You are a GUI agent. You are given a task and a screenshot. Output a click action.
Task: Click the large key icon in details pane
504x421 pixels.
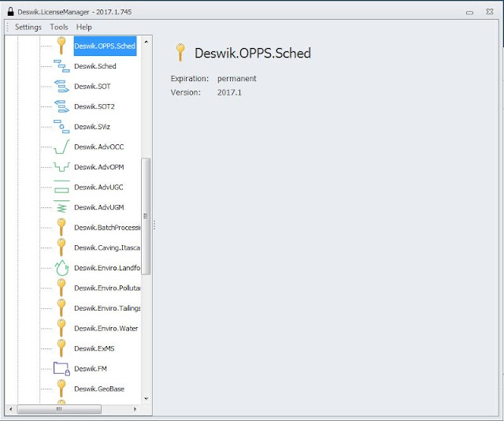tap(180, 53)
